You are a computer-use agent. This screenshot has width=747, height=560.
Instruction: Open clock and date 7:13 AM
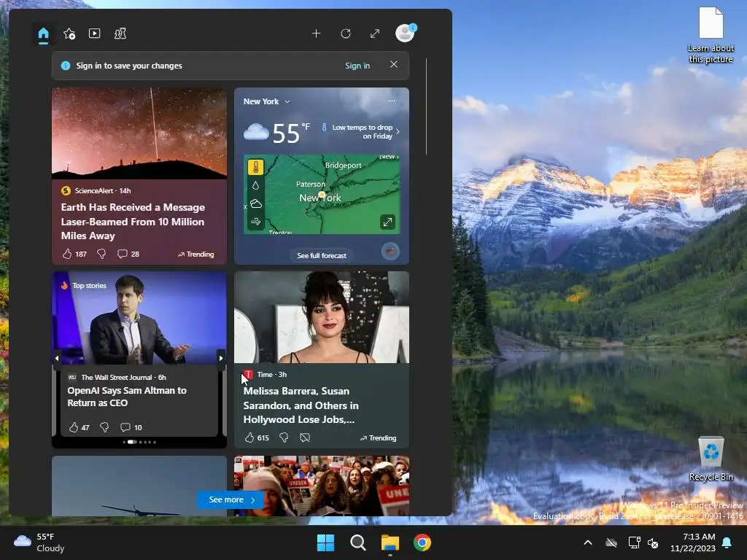point(693,542)
